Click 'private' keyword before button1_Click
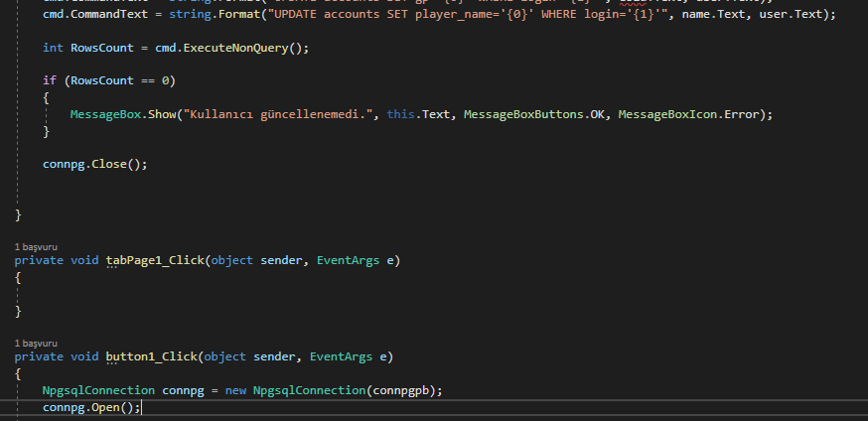 coord(39,356)
